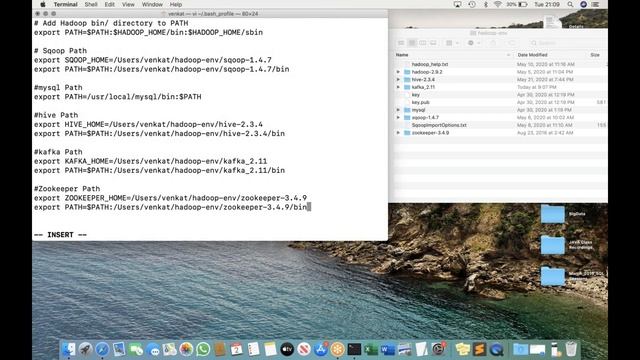This screenshot has height=360, width=640.
Task: Expand sqoop-1.4.7 folder in Finder
Action: 398,118
